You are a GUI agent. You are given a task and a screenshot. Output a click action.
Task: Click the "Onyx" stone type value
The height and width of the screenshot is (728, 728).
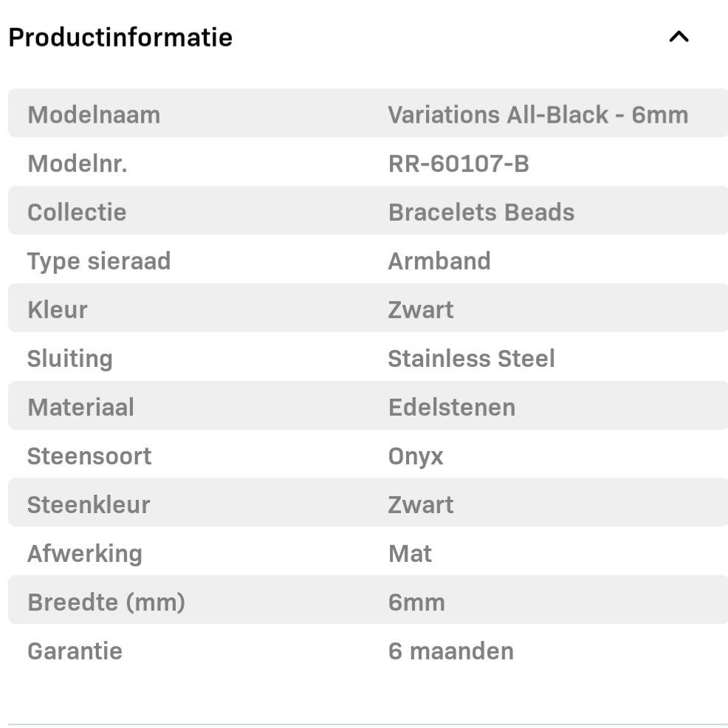416,456
